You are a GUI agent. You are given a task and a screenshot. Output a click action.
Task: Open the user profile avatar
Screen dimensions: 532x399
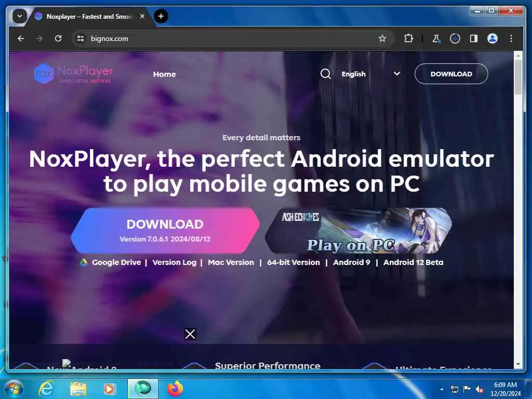pyautogui.click(x=493, y=38)
